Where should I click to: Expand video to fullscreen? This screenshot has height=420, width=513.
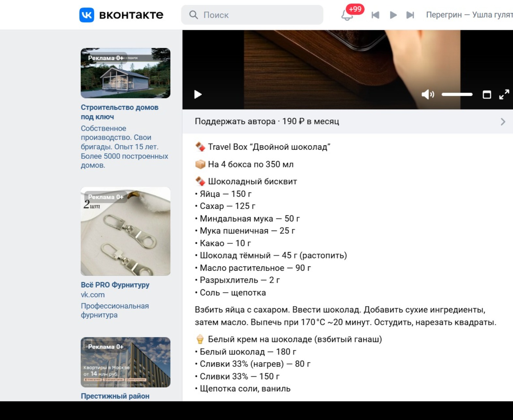504,95
